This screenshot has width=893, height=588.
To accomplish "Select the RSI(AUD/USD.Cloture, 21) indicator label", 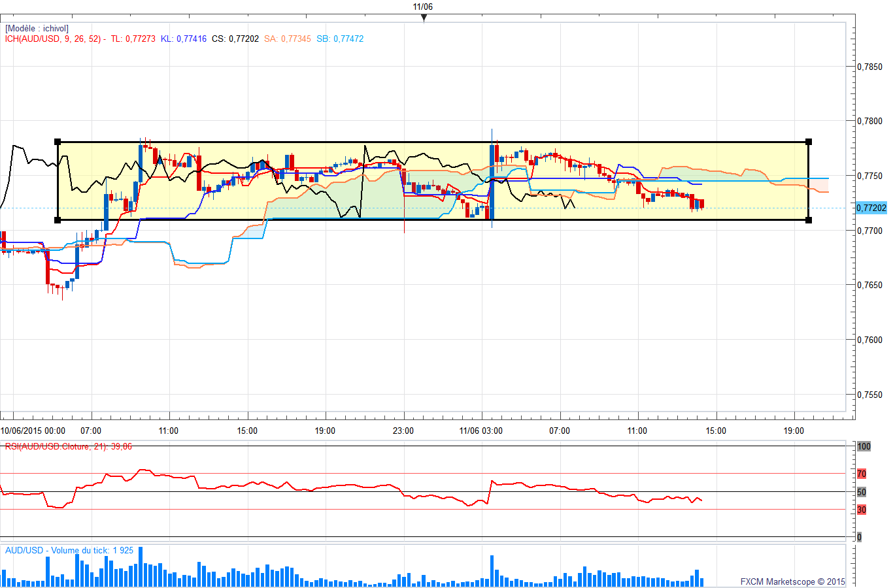I will (x=69, y=446).
